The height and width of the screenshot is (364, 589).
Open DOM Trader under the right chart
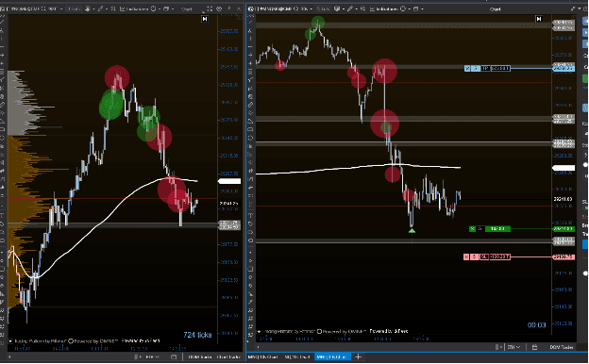(x=562, y=347)
